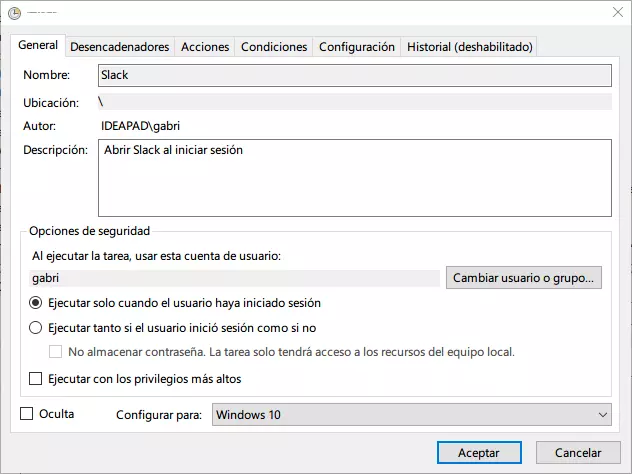The width and height of the screenshot is (632, 474).
Task: Click the Nombre field containing Slack
Action: tap(354, 75)
